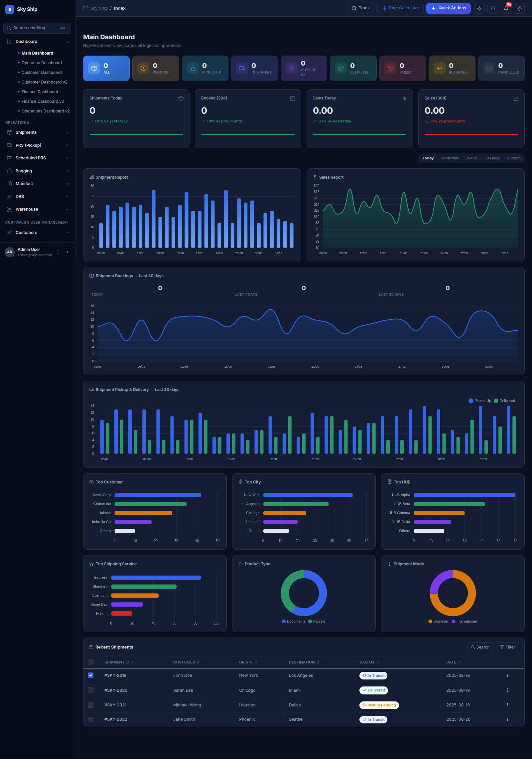
Task: Uncheck the #SKY-2319 row checkbox
Action: coord(90,675)
